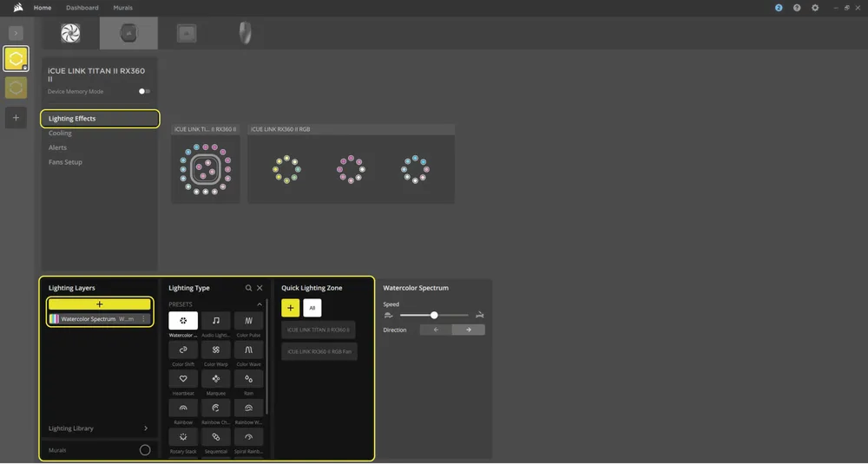The image size is (868, 464).
Task: Set direction to left arrow
Action: (x=436, y=330)
